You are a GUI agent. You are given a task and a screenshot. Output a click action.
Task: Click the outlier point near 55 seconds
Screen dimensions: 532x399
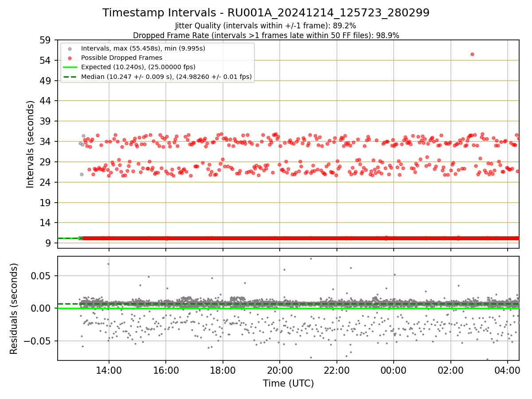pyautogui.click(x=472, y=54)
